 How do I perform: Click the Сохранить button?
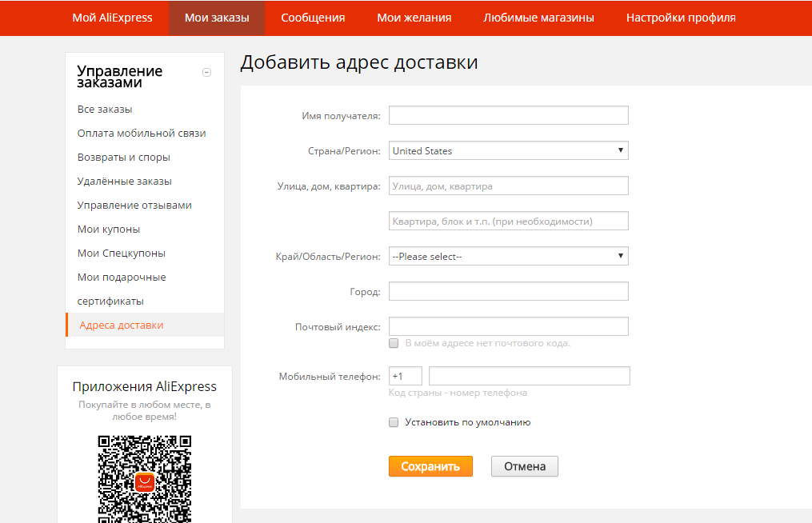point(431,466)
